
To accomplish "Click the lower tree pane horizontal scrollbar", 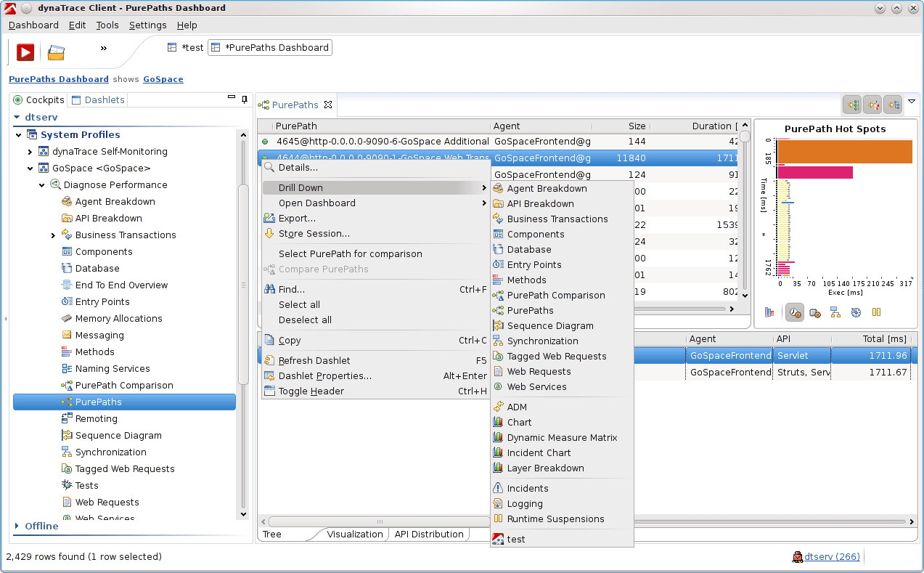I will coord(379,521).
